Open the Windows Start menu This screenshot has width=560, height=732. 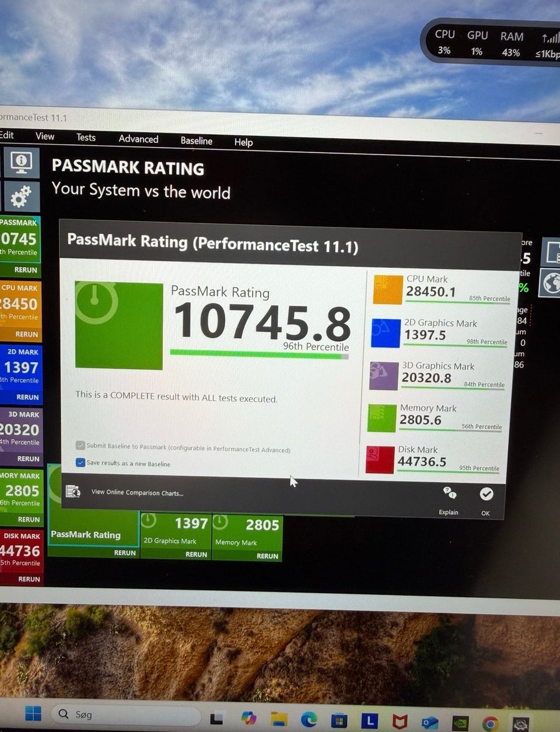click(33, 713)
